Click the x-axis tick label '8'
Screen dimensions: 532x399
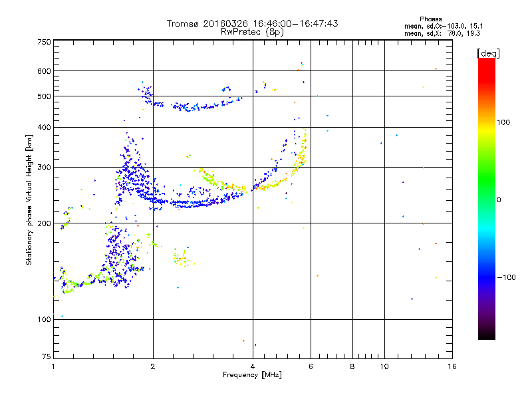pyautogui.click(x=352, y=366)
